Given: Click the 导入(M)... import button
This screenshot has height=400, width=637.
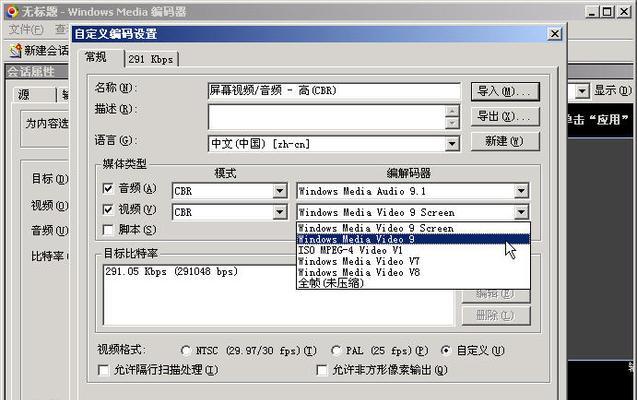Looking at the screenshot, I should [505, 91].
